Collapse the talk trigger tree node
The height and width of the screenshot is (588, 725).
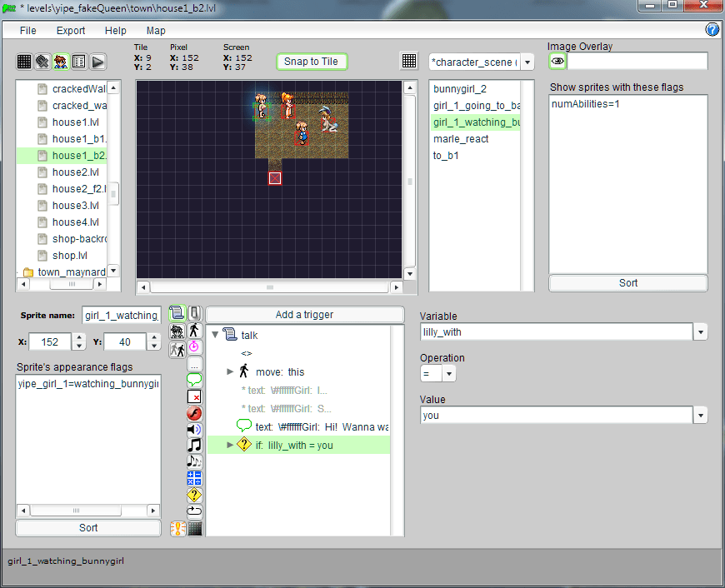(x=216, y=335)
